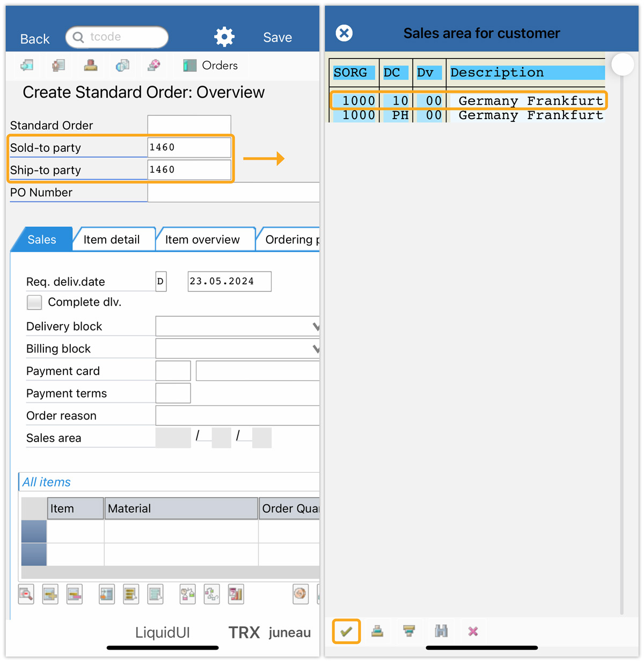Screen dimensions: 644x662
Task: Click the Sold-to party input field
Action: [x=189, y=148]
